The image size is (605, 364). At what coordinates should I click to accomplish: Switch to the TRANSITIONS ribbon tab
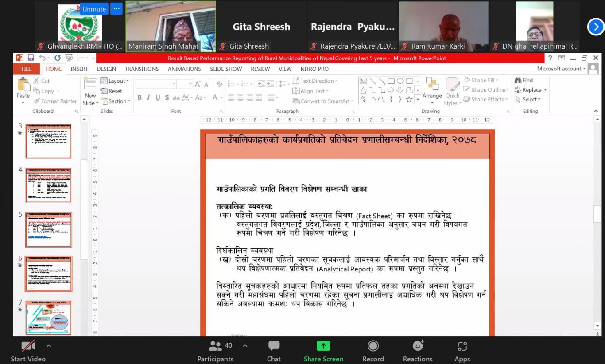click(x=142, y=69)
